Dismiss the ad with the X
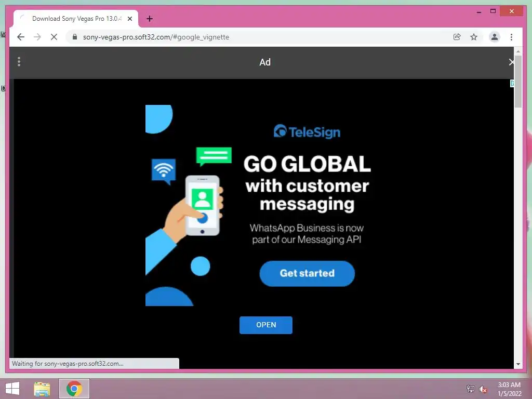The width and height of the screenshot is (532, 399). point(511,62)
